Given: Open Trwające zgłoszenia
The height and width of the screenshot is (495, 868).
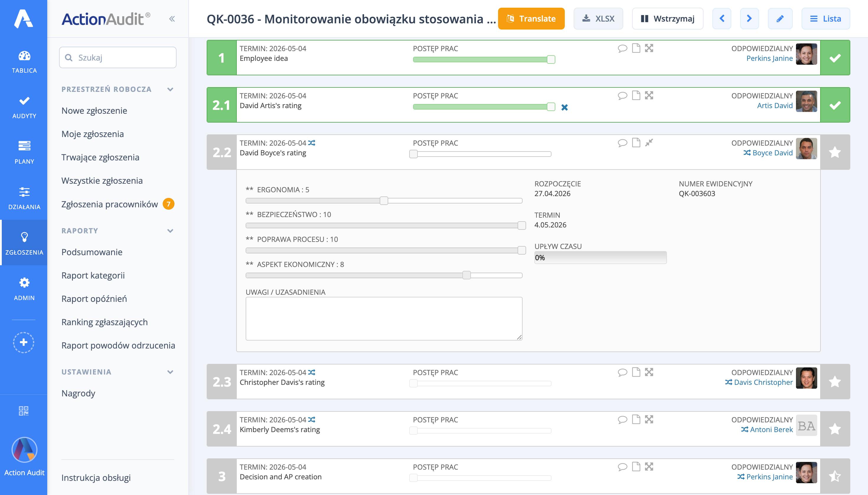Looking at the screenshot, I should pyautogui.click(x=100, y=157).
